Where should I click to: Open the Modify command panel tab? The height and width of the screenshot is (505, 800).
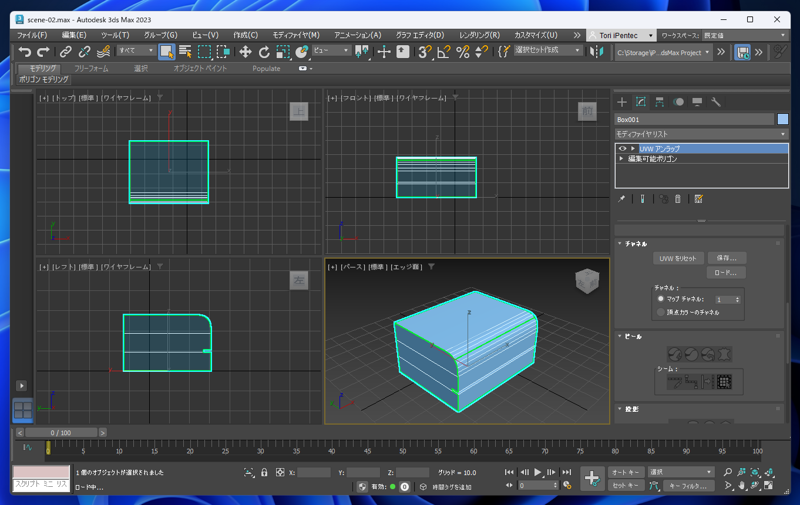pyautogui.click(x=641, y=102)
